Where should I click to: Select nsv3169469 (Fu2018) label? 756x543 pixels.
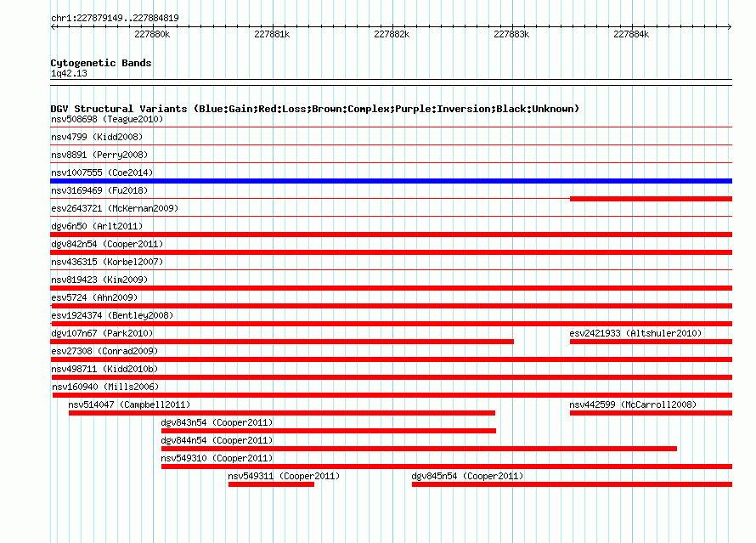pos(99,190)
